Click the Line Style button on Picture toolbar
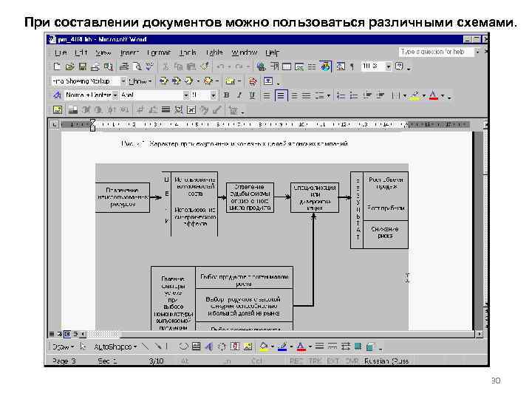 pyautogui.click(x=166, y=109)
